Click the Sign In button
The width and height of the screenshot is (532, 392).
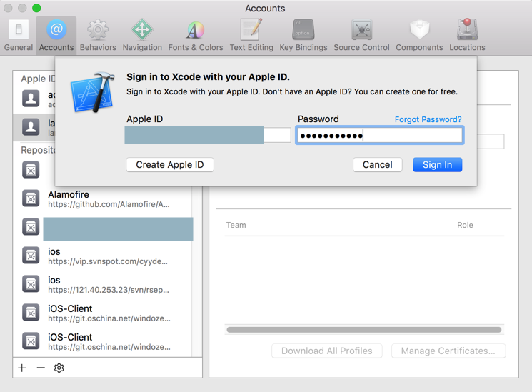click(x=437, y=165)
